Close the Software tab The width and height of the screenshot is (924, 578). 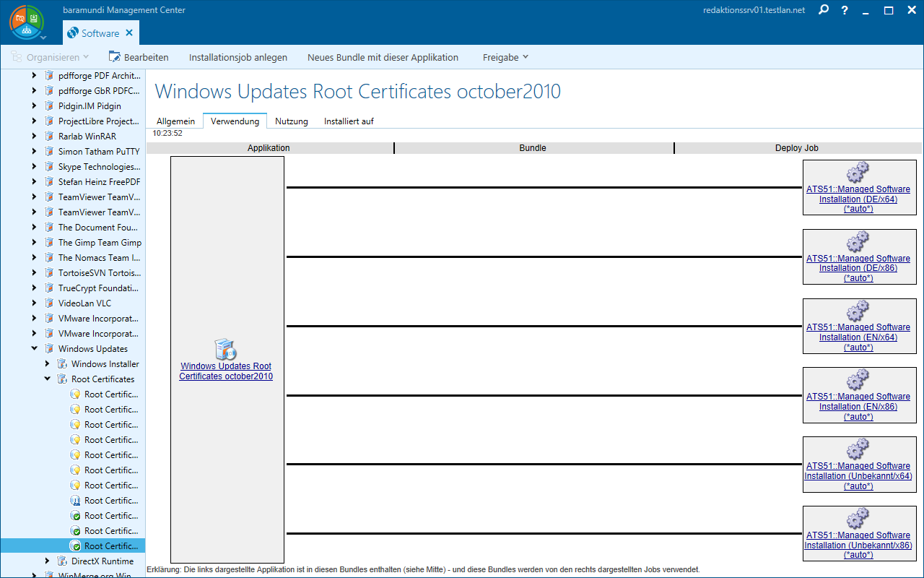click(129, 33)
